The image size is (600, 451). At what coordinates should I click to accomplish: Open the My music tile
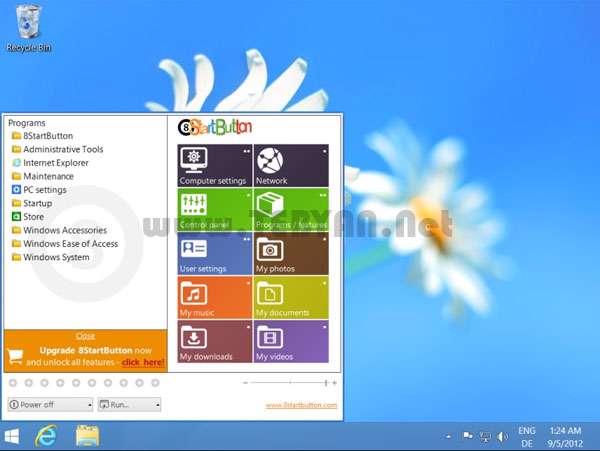(214, 298)
